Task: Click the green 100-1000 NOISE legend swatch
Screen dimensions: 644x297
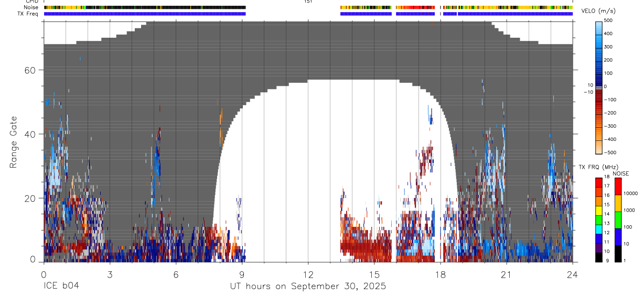Action: tap(618, 220)
